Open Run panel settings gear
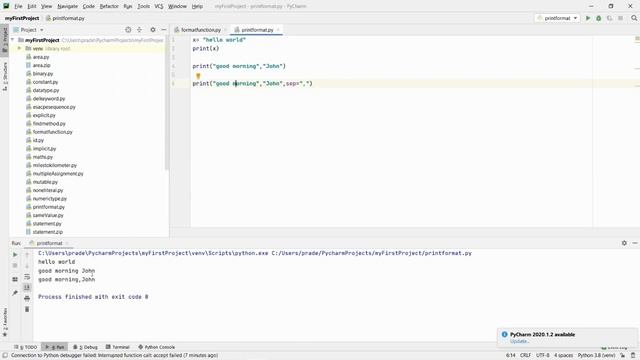 point(624,243)
